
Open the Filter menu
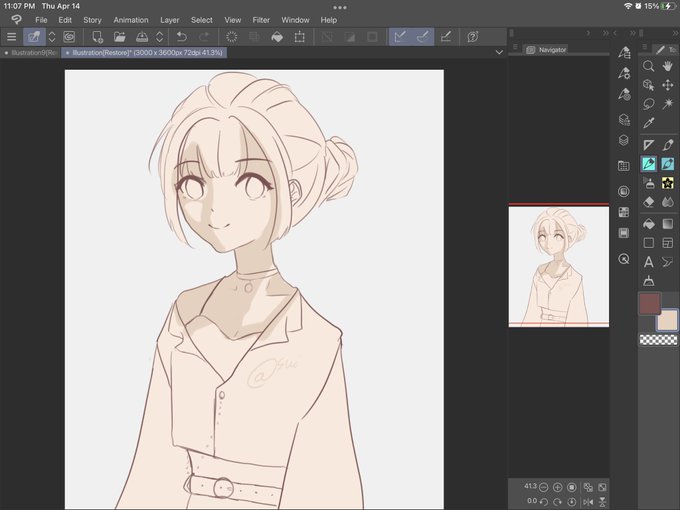261,20
